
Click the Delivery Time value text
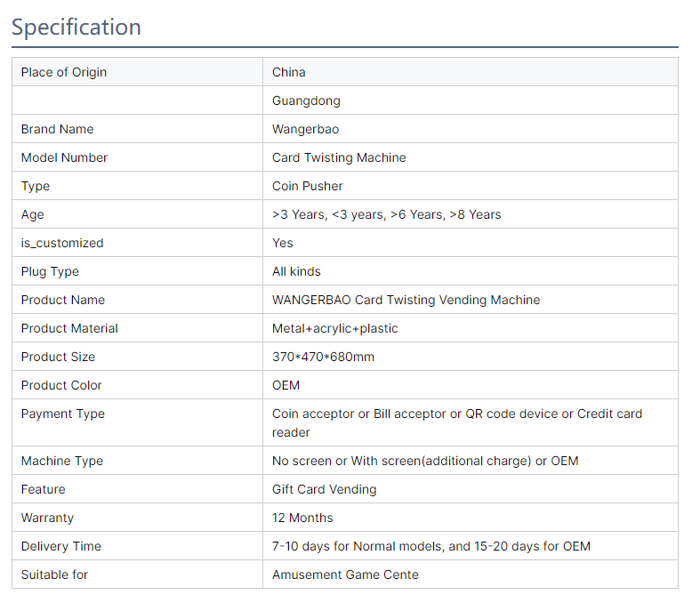coord(431,546)
